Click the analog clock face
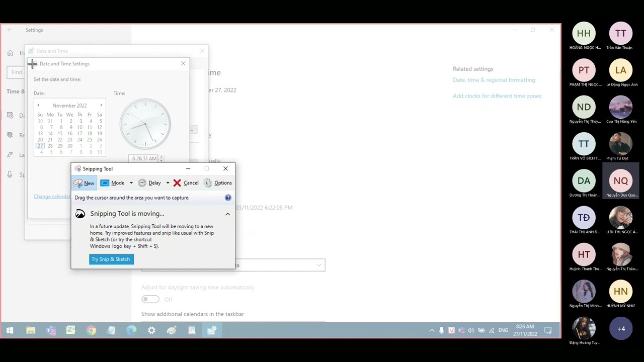The width and height of the screenshot is (644, 362). [145, 124]
